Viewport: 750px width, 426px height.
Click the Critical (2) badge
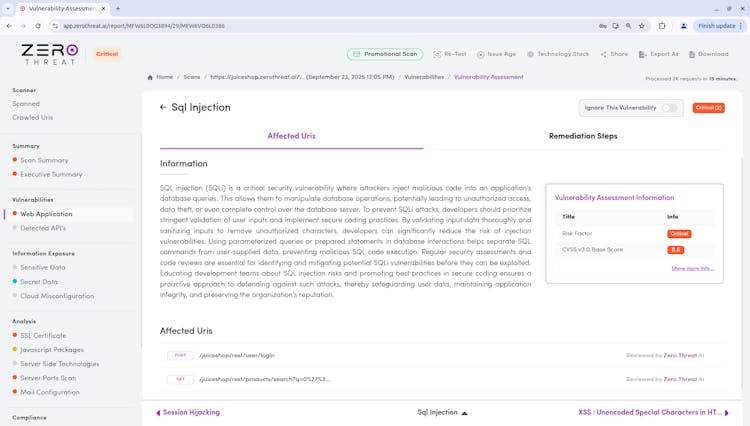click(708, 108)
